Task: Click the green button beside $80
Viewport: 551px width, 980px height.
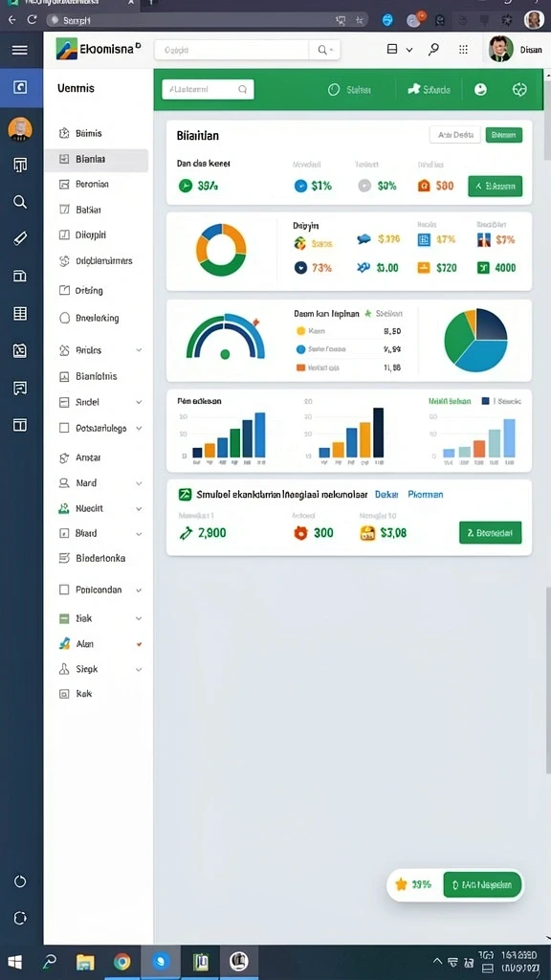Action: pyautogui.click(x=495, y=186)
